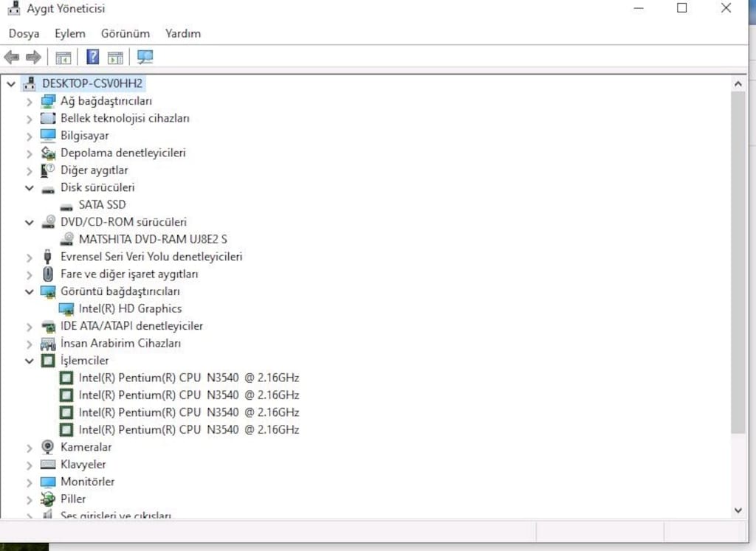The height and width of the screenshot is (551, 756).
Task: Click the Disk sürücüleri drive icon
Action: point(48,190)
